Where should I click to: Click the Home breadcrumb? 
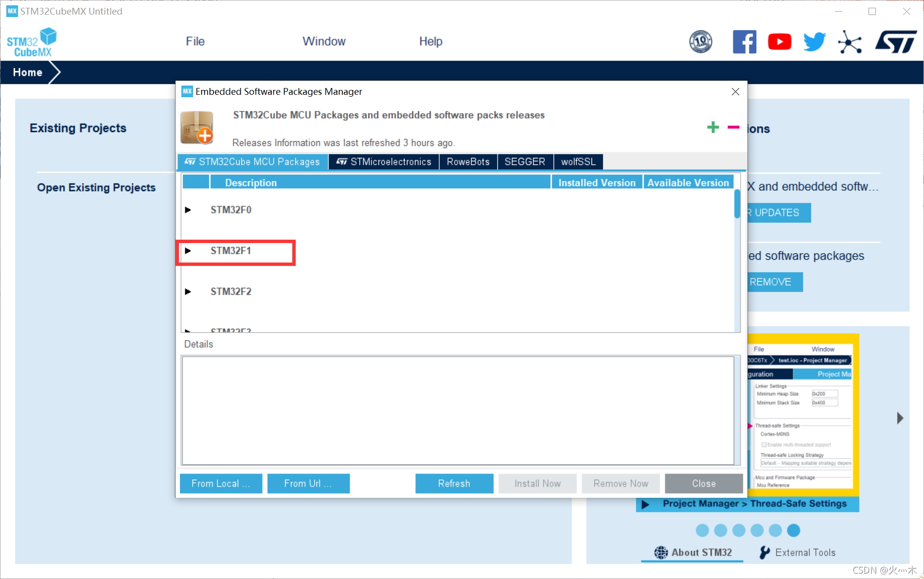[x=28, y=72]
